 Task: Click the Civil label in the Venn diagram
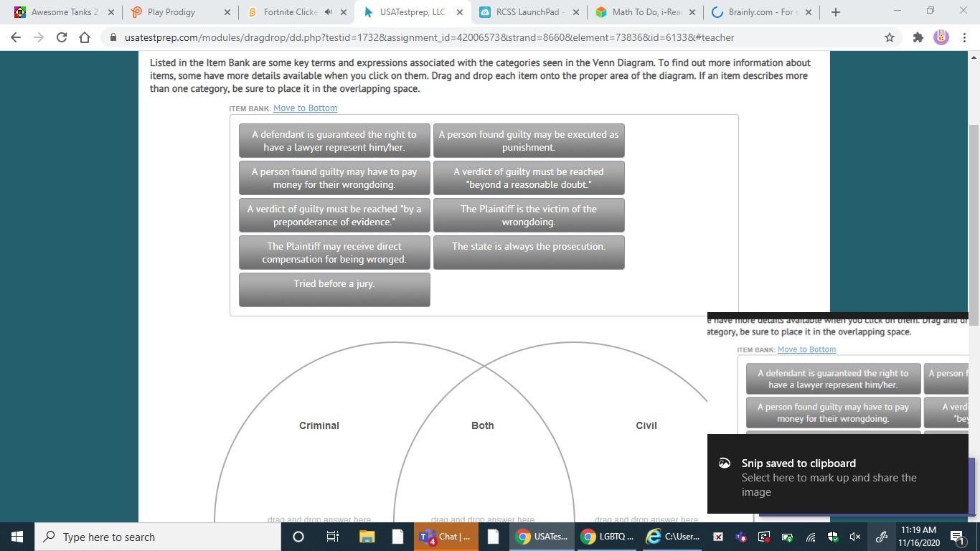pyautogui.click(x=646, y=425)
